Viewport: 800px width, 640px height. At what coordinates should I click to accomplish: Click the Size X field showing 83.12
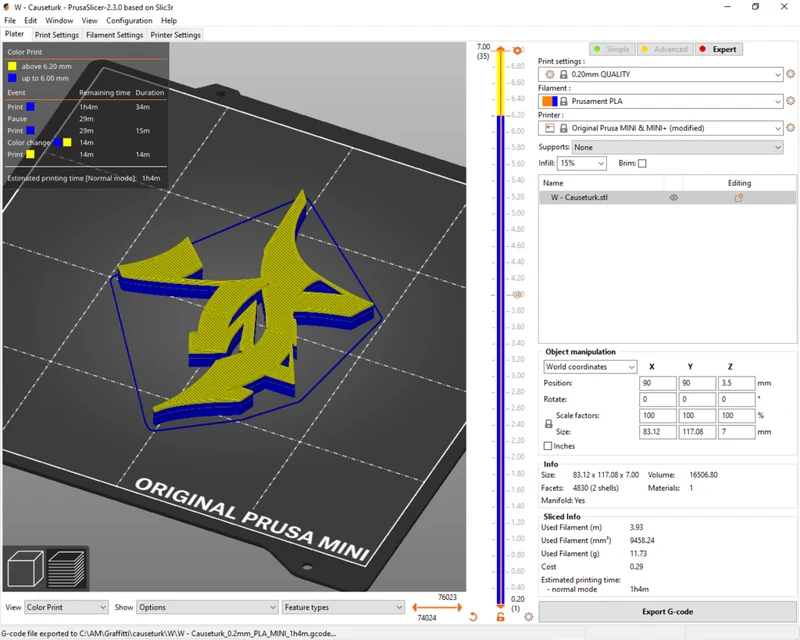click(658, 432)
